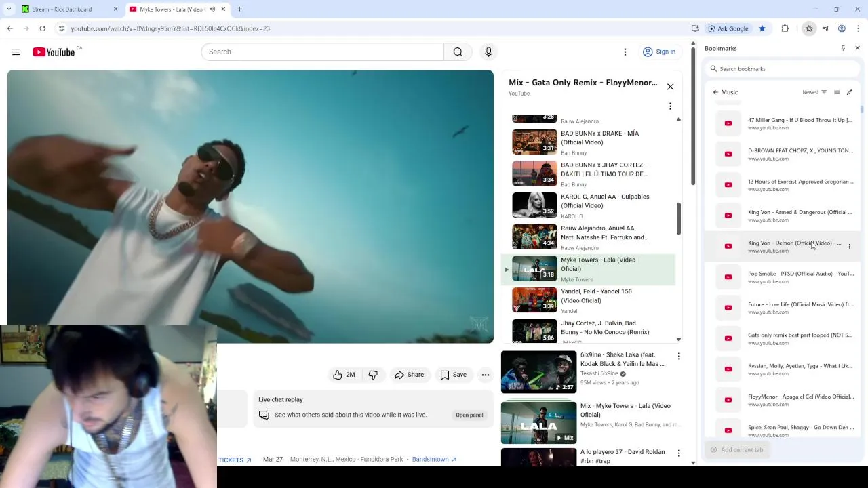The height and width of the screenshot is (488, 868).
Task: Open the tab search dropdown in Chrome
Action: pos(9,9)
